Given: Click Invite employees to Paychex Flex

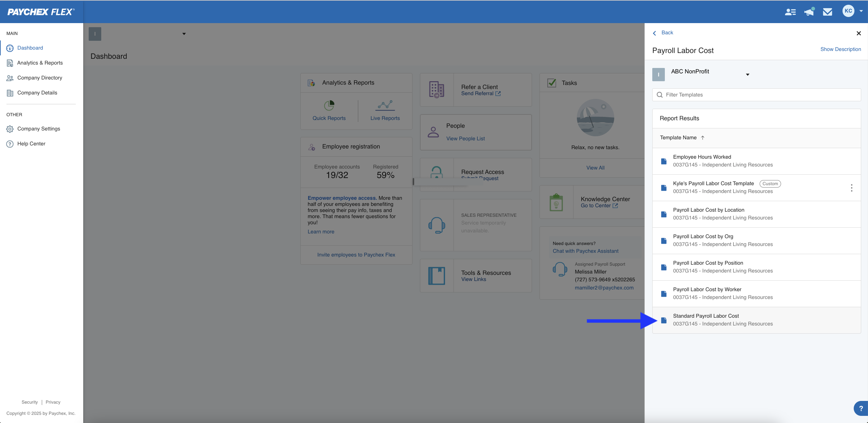Looking at the screenshot, I should click(x=356, y=254).
